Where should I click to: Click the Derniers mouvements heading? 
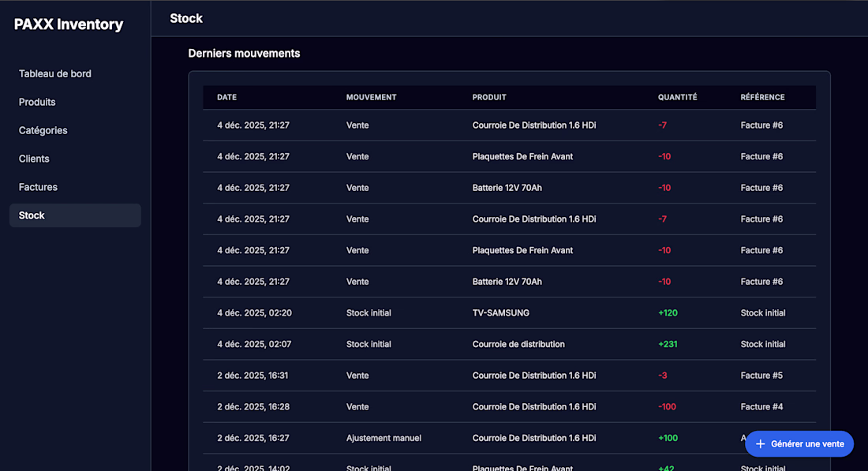click(244, 54)
